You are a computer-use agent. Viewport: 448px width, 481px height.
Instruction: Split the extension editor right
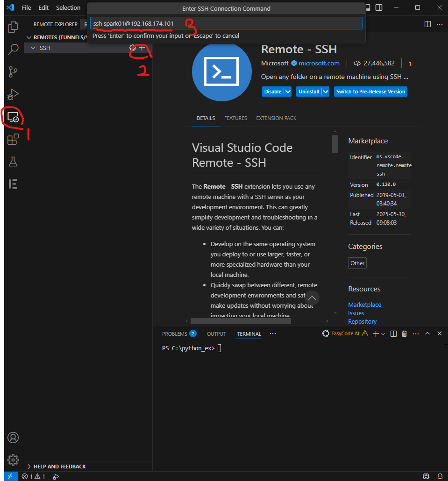[427, 24]
